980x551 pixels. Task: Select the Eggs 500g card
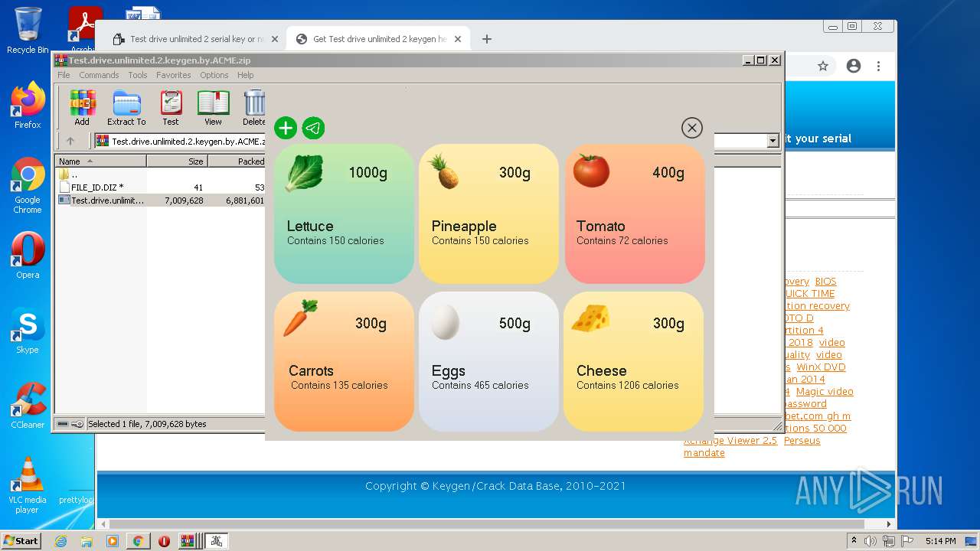[488, 361]
